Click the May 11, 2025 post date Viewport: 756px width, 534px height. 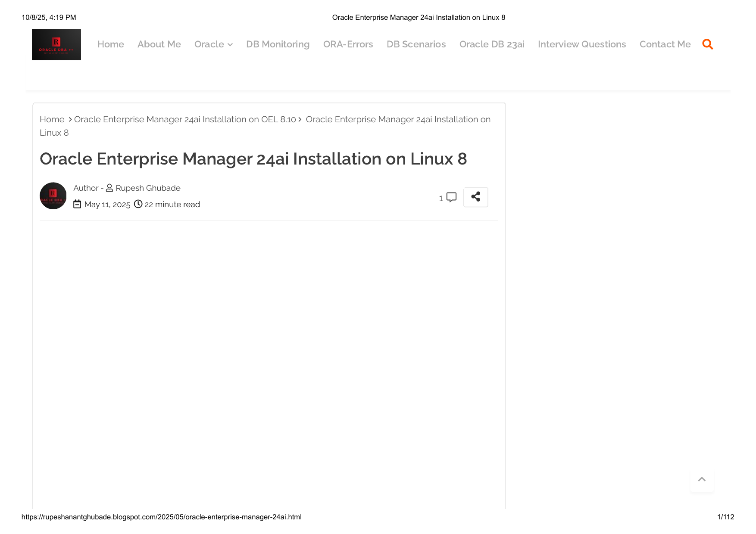coord(107,205)
